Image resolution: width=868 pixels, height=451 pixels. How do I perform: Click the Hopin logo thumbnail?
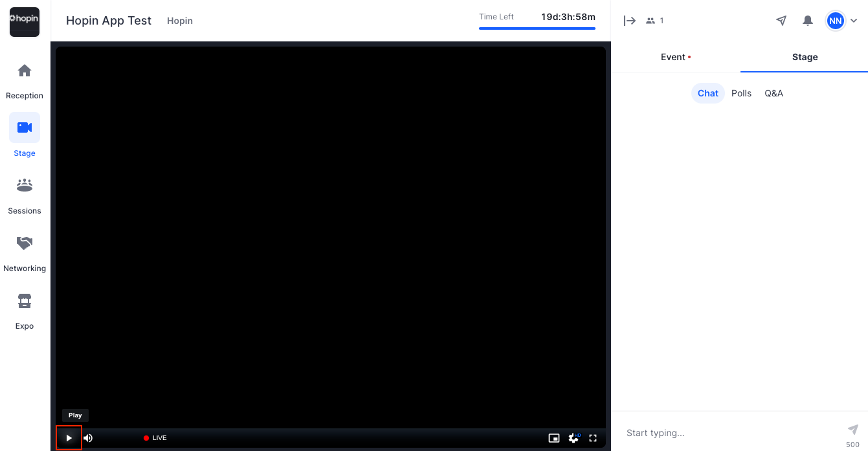[25, 22]
